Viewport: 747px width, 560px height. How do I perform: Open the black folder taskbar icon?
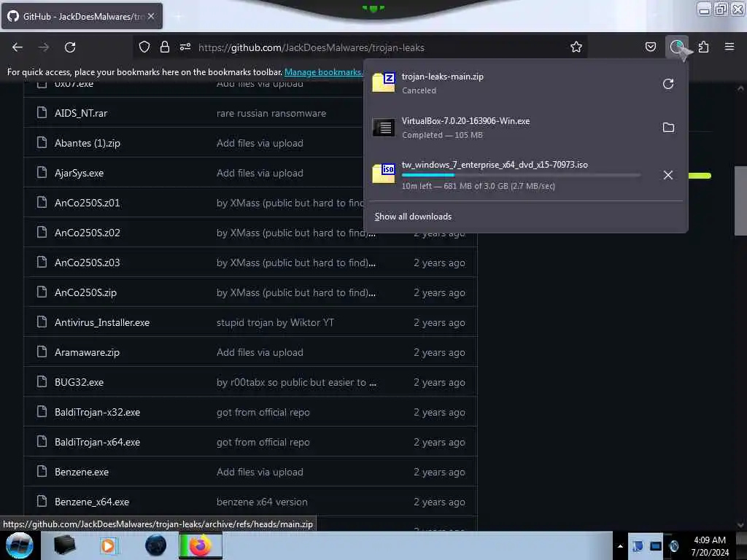64,545
